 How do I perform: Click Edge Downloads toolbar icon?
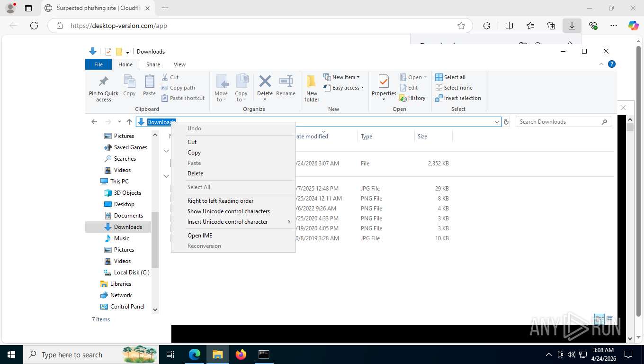click(572, 26)
